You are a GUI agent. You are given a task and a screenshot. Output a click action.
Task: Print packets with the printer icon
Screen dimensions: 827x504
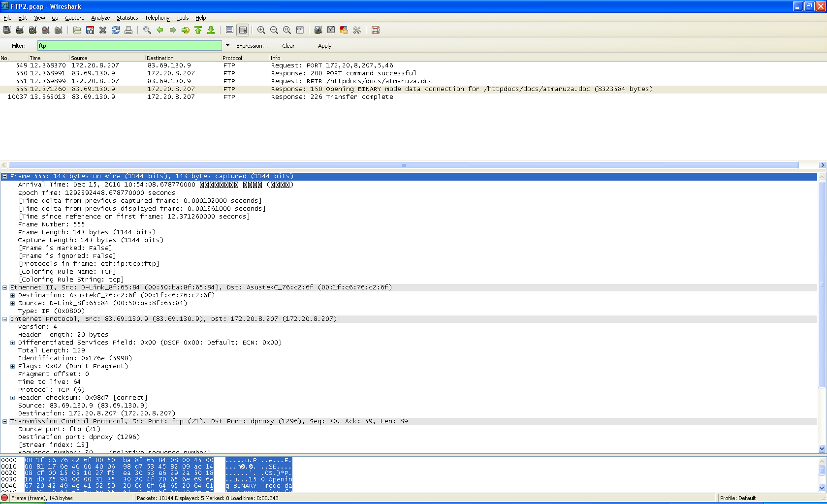128,30
